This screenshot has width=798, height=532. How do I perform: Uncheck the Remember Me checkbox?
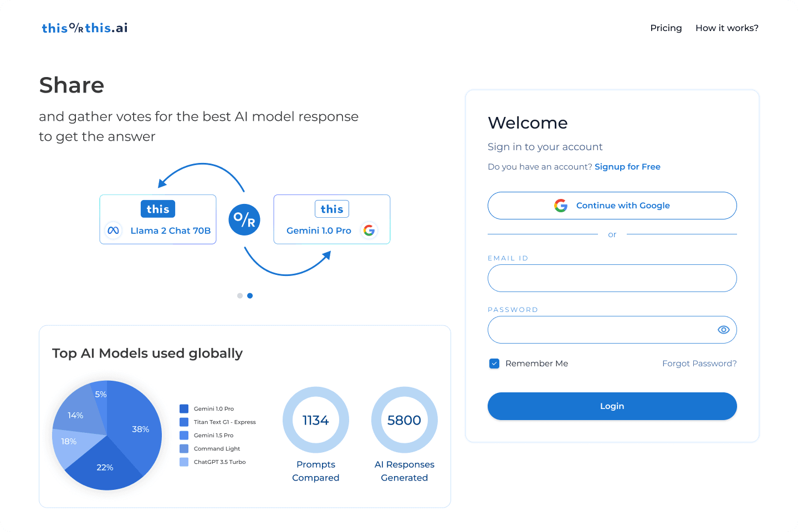click(494, 364)
